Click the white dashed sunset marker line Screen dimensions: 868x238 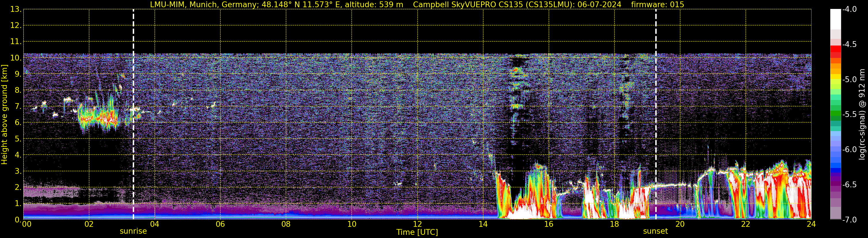point(656,114)
